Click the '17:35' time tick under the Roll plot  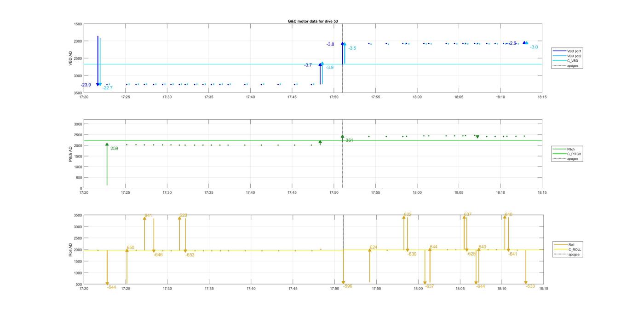[x=209, y=289]
